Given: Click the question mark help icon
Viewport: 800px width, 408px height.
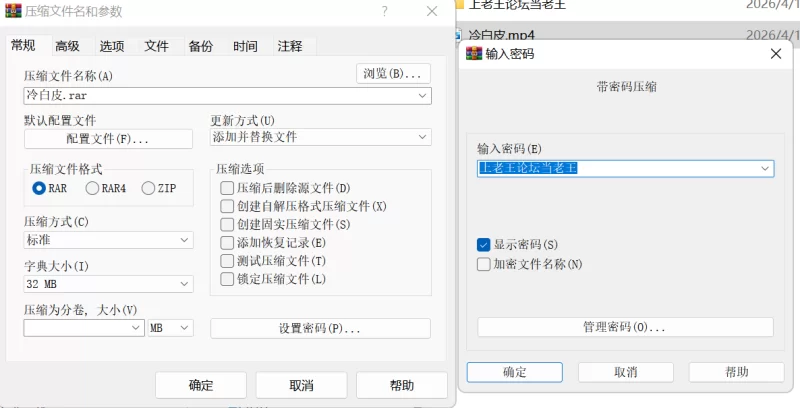Looking at the screenshot, I should tap(385, 12).
